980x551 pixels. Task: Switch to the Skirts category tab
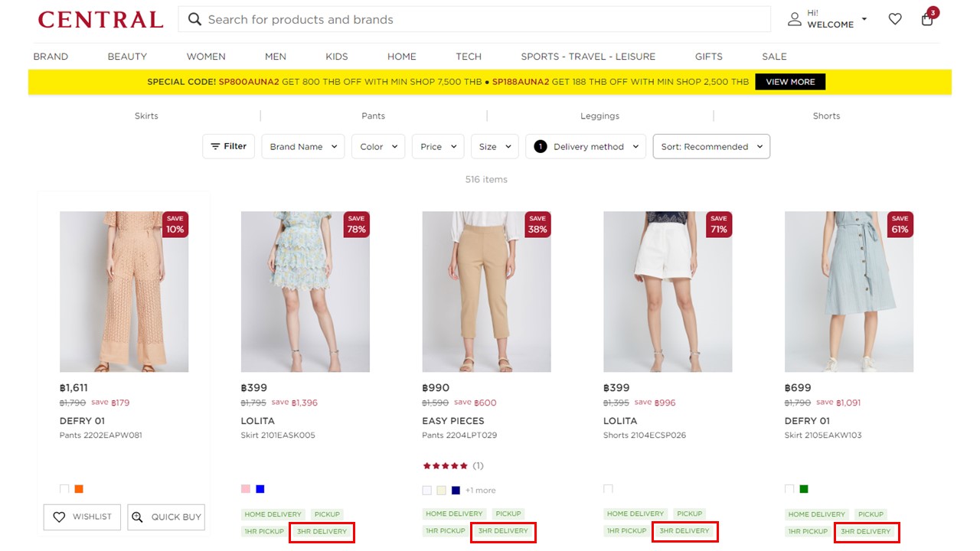coord(146,116)
